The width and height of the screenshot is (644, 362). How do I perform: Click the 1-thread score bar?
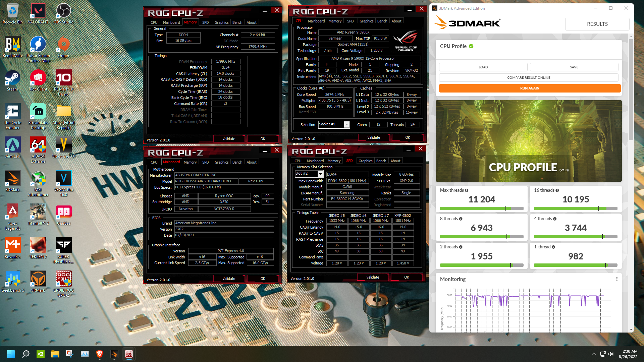[x=576, y=265]
